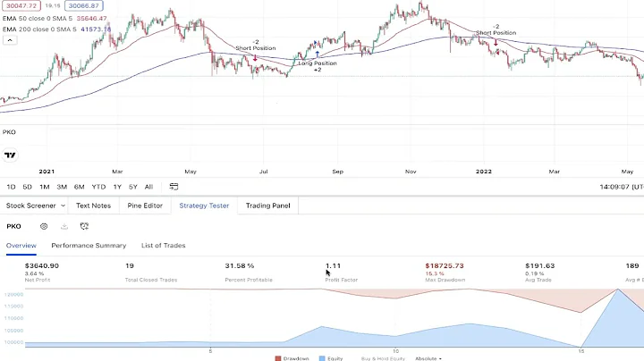Click the $18725.73 max drawdown value

coord(445,265)
